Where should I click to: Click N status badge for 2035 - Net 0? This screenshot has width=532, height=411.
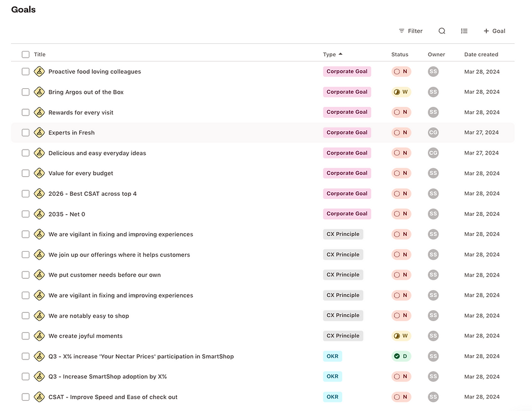pos(401,214)
